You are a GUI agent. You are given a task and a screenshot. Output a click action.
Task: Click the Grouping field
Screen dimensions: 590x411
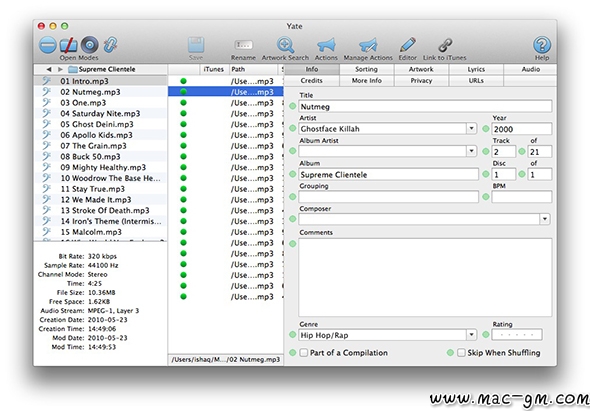coord(388,197)
